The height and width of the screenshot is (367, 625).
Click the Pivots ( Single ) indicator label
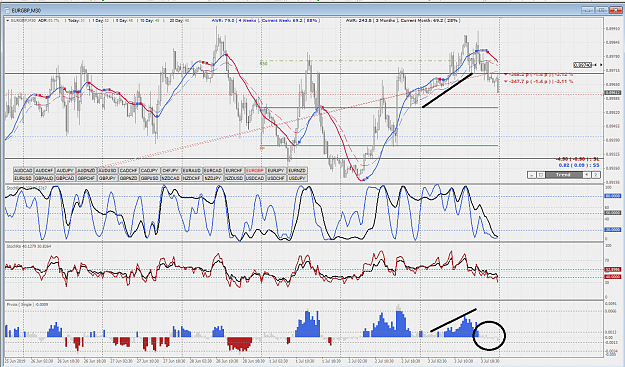coord(28,304)
